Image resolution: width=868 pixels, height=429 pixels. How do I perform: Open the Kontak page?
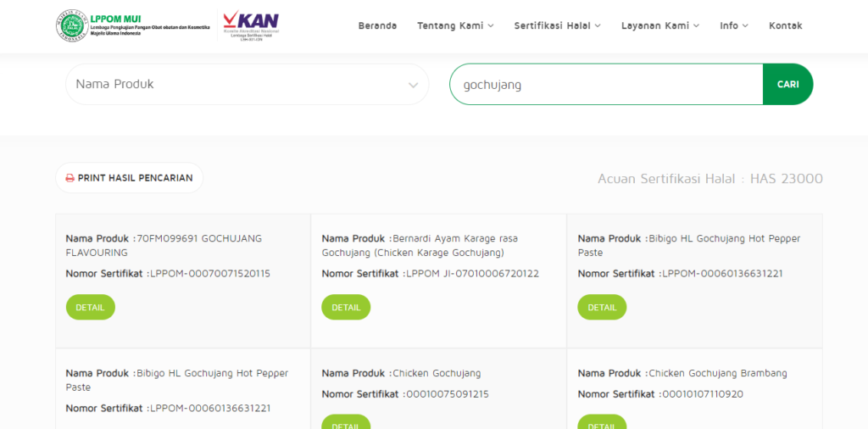tap(786, 25)
